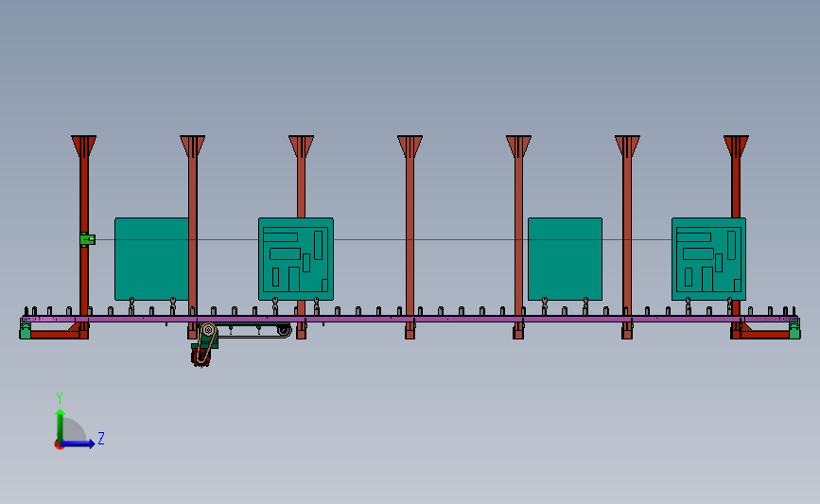Select the green end cap at the right rail end

click(794, 328)
